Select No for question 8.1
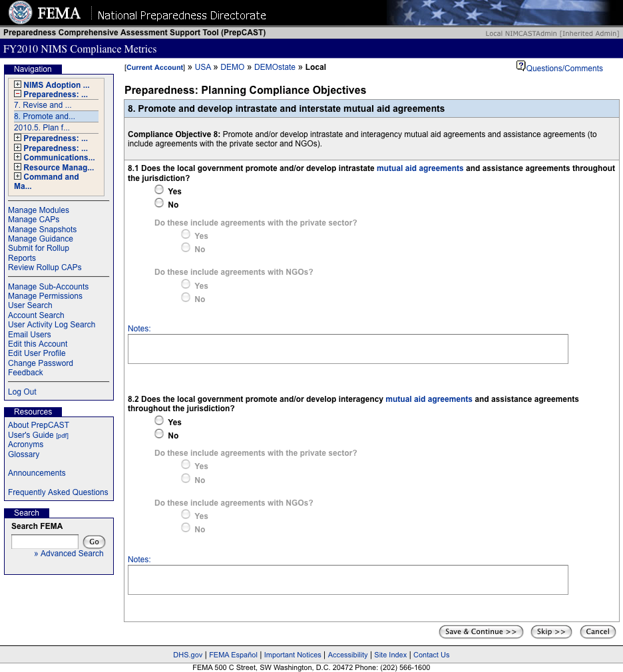The width and height of the screenshot is (623, 672). [x=159, y=203]
